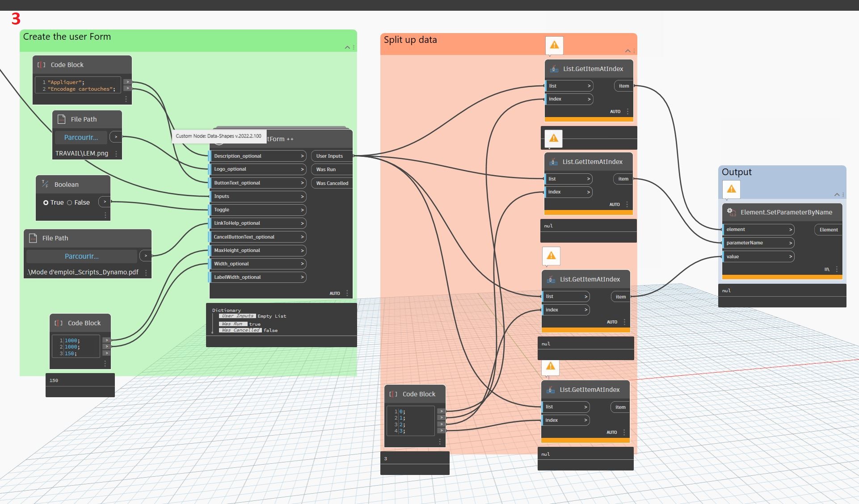This screenshot has width=859, height=504.
Task: Open options menu of Boolean node
Action: point(105,215)
